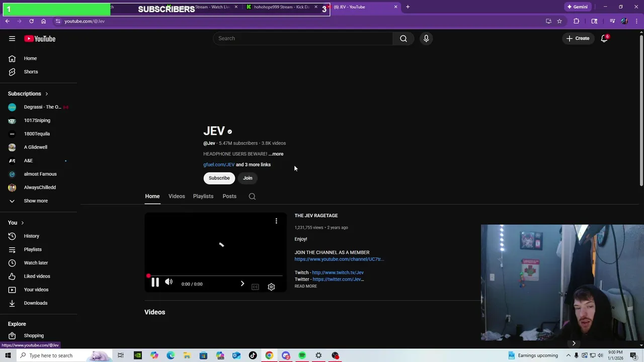Click the browser reload button
Screen dimensions: 644x362
pos(31,21)
